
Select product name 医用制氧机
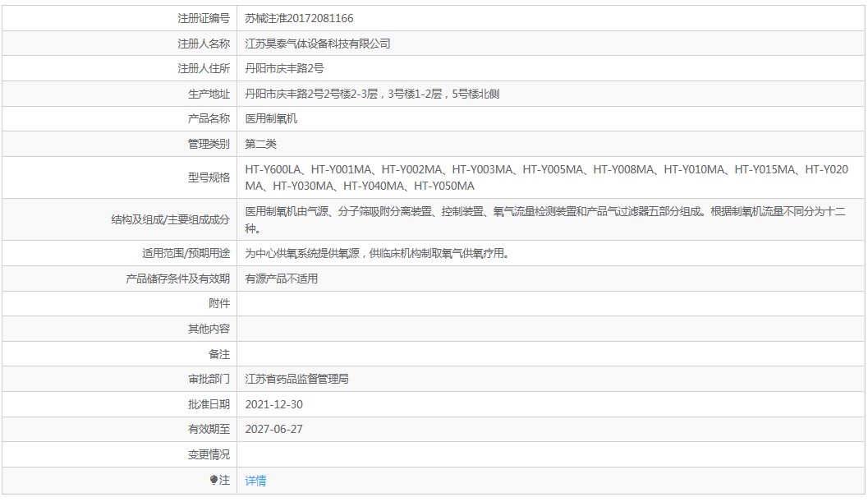pos(271,118)
